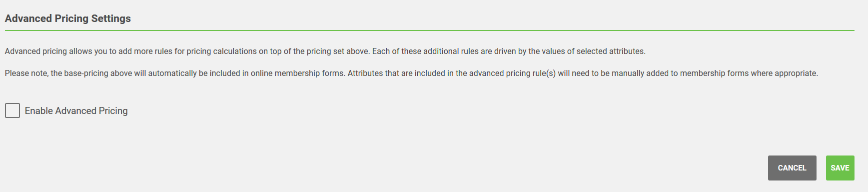Click the Advanced Pricing Settings heading
Viewport: 868px width, 192px height.
pos(68,18)
